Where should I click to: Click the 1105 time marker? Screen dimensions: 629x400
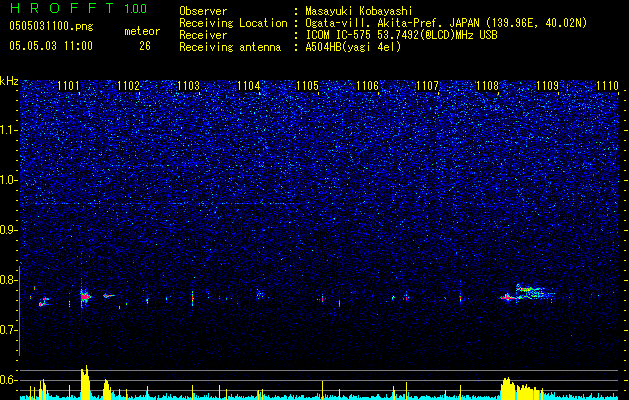coord(307,86)
